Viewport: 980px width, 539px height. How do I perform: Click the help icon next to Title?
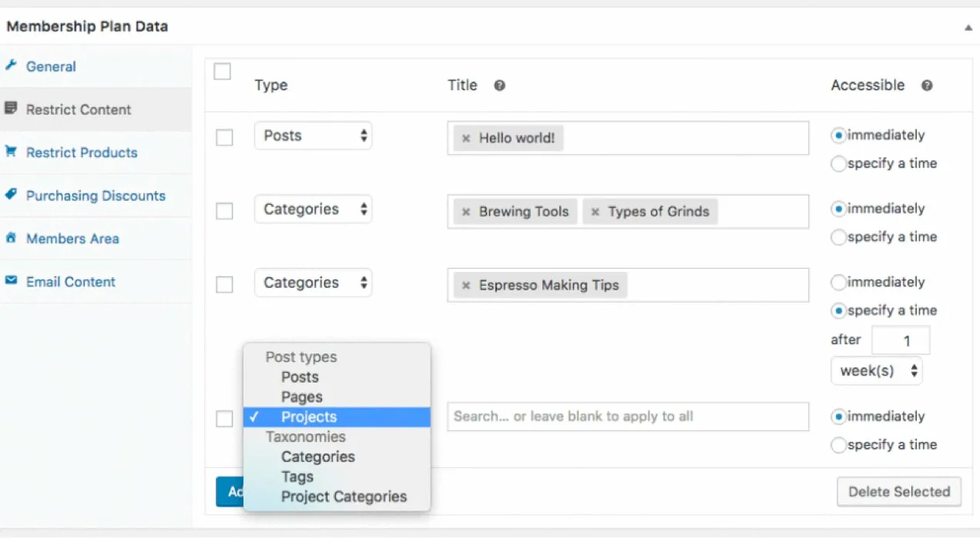[499, 85]
